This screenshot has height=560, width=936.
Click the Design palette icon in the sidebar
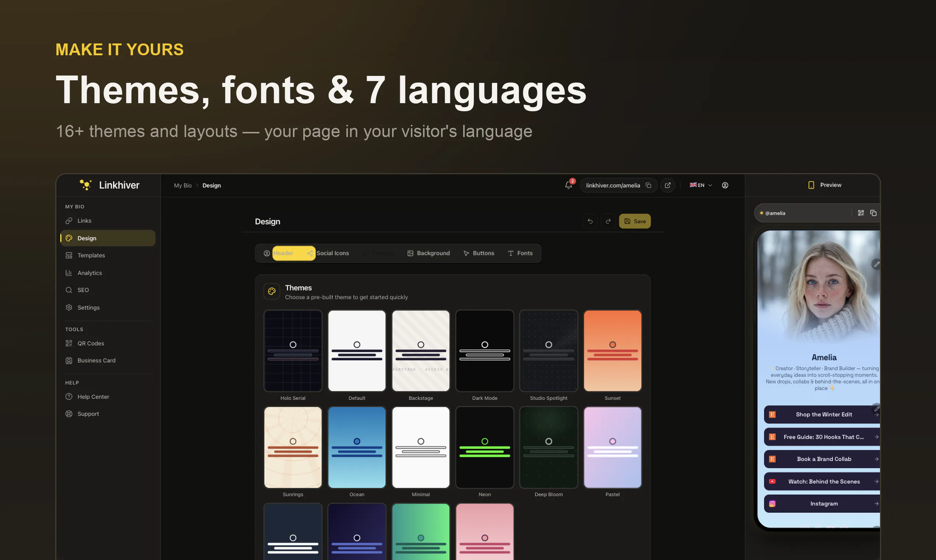point(69,238)
